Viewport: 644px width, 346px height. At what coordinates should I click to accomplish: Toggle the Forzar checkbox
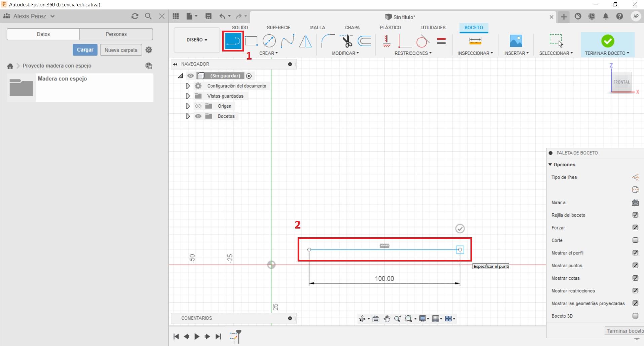[x=635, y=228]
